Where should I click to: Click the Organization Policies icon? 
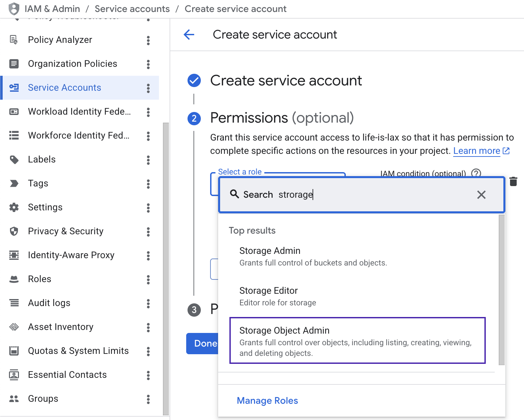click(x=14, y=63)
